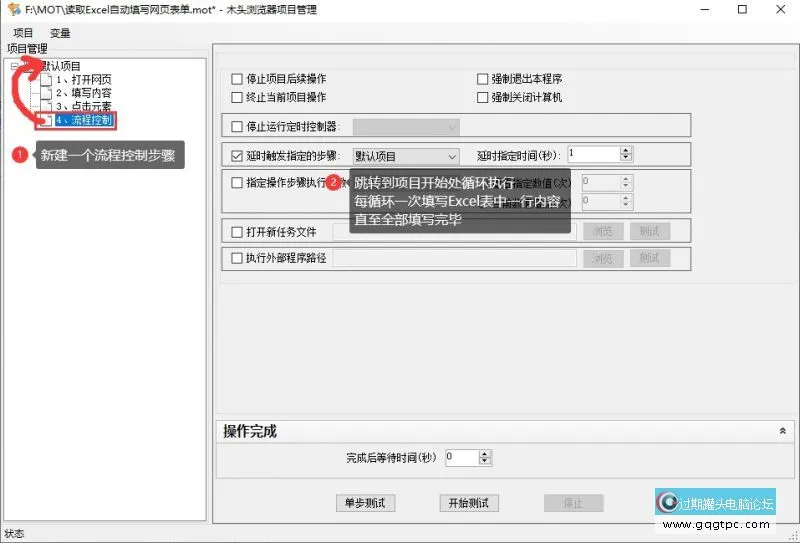The height and width of the screenshot is (543, 800).
Task: Enable 指定操作步骤执行 checkbox
Action: click(237, 183)
